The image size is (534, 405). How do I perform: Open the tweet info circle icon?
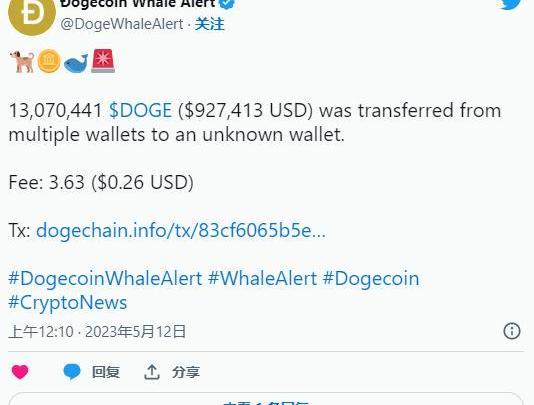pyautogui.click(x=512, y=331)
